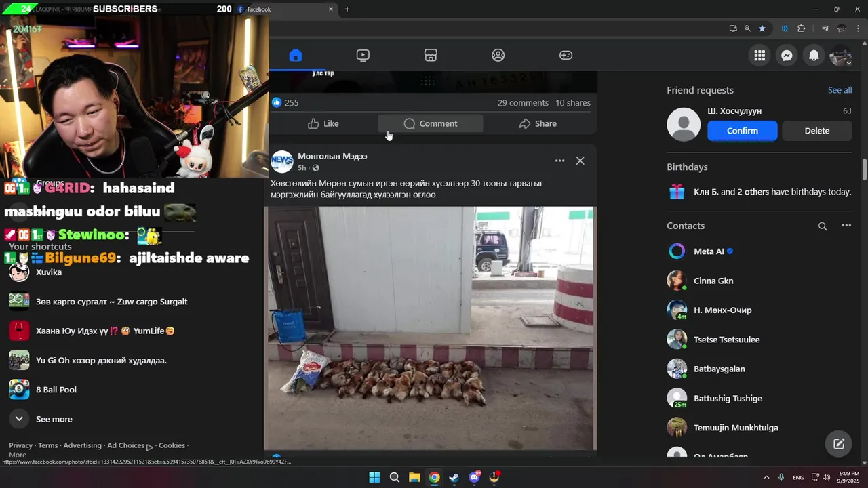Open the Facebook Groups tab icon
This screenshot has width=868, height=488.
pos(498,56)
